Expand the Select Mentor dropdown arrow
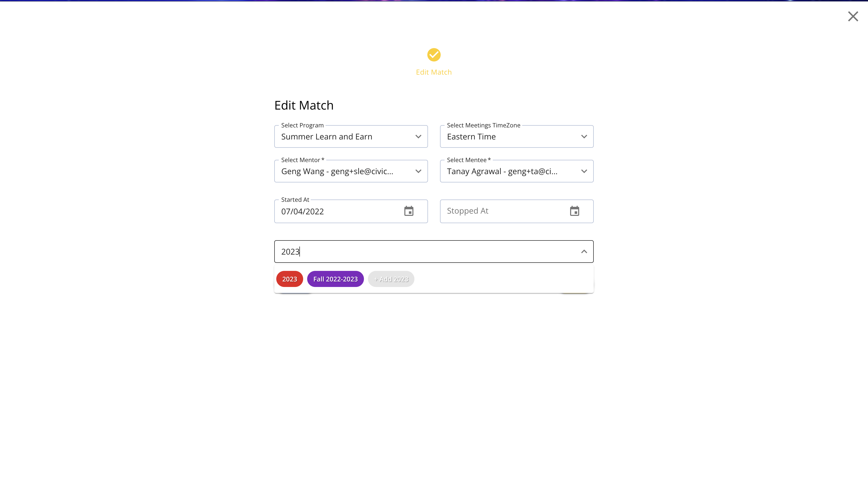The image size is (868, 488). point(418,171)
